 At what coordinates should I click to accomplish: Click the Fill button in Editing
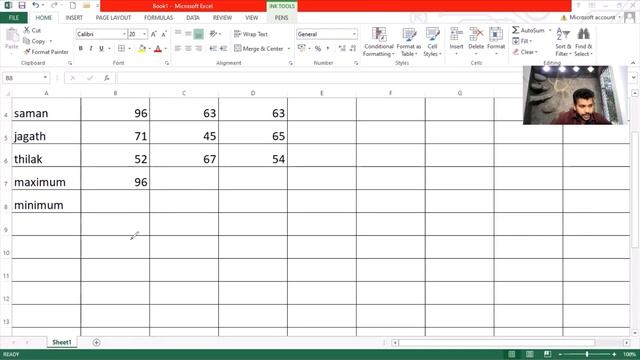tap(522, 41)
